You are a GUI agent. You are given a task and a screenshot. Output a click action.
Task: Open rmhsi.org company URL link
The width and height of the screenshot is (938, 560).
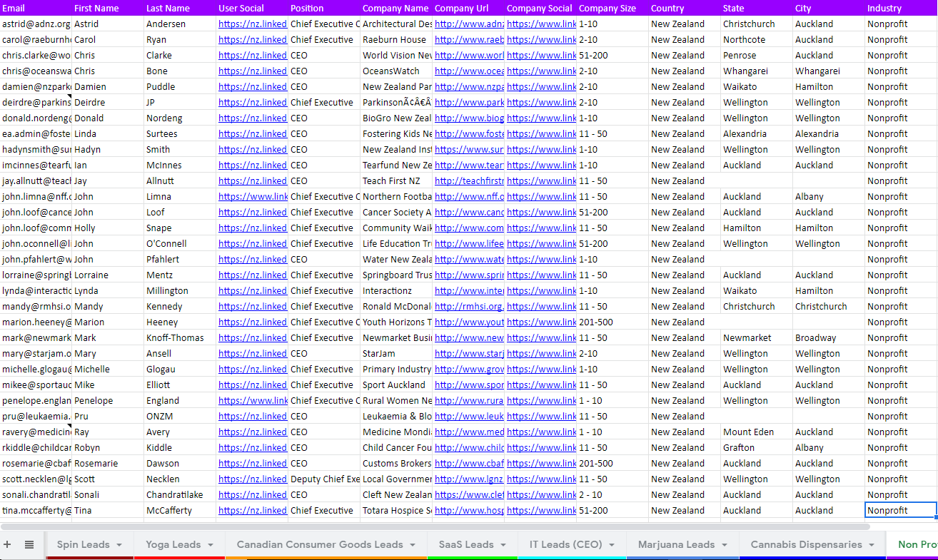tap(469, 306)
